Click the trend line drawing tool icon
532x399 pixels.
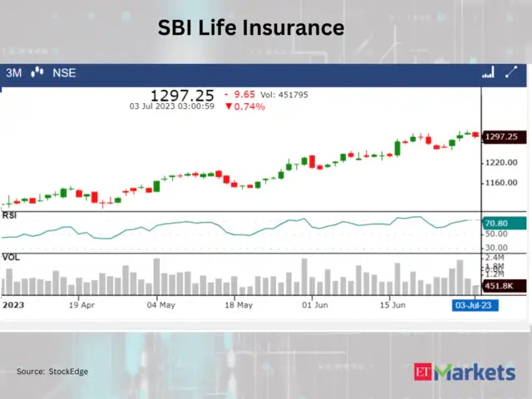tap(511, 71)
